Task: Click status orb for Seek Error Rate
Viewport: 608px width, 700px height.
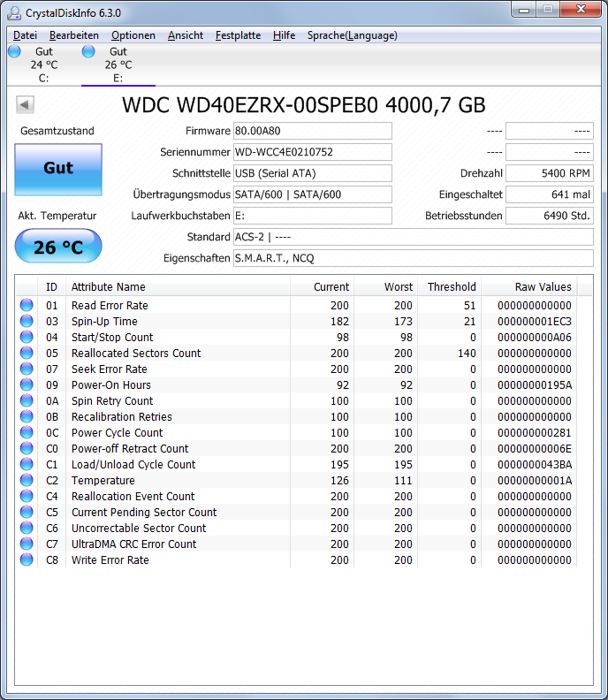Action: tap(27, 369)
